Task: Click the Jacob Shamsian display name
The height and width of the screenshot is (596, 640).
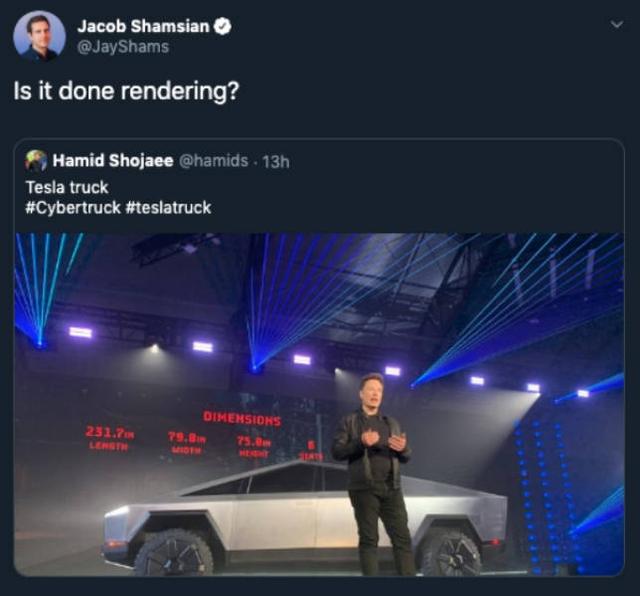Action: [145, 26]
